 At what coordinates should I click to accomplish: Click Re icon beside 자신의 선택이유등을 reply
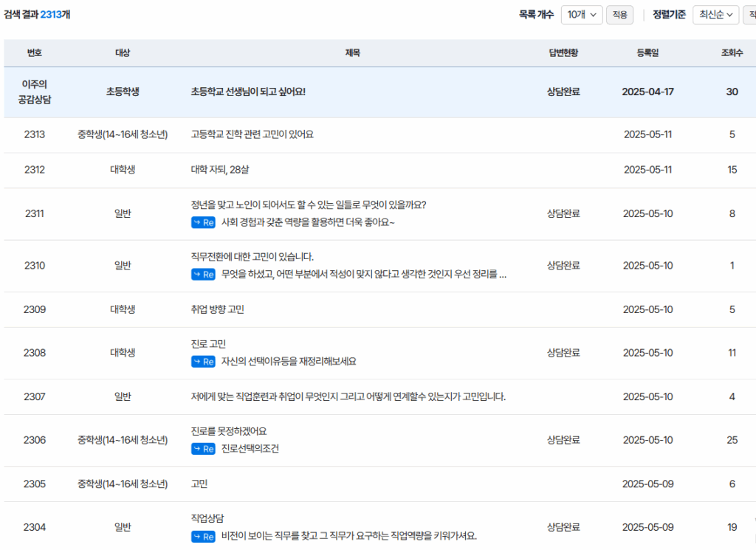(x=203, y=362)
